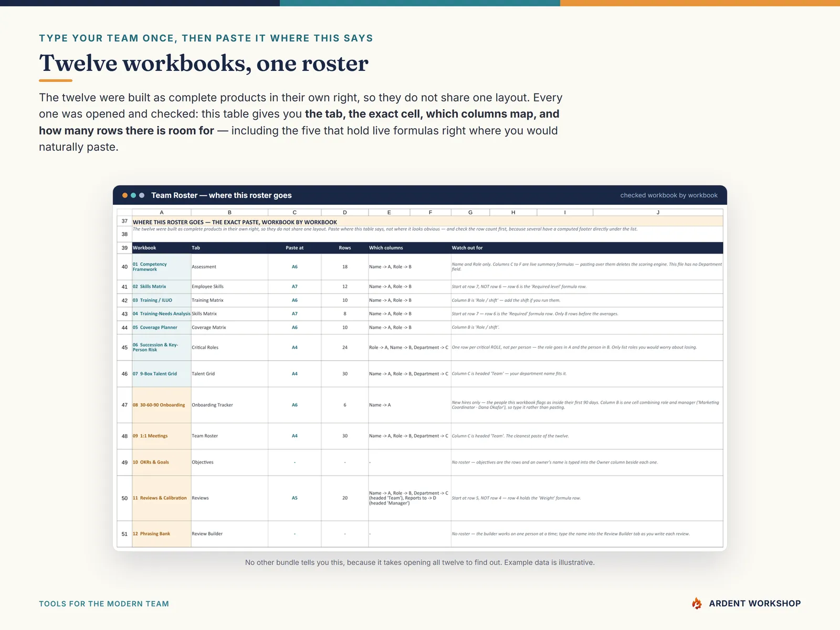Image resolution: width=840 pixels, height=630 pixels.
Task: Click the orange window dot in title bar
Action: 125,195
